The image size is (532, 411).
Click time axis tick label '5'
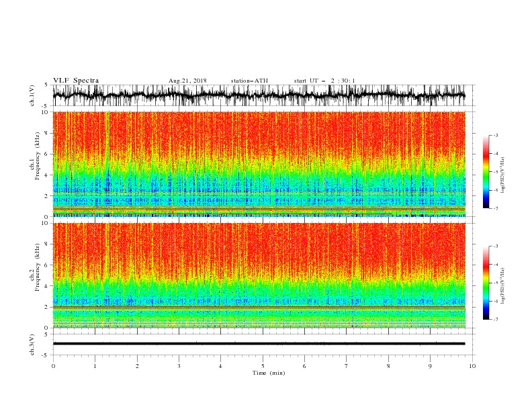(x=263, y=366)
